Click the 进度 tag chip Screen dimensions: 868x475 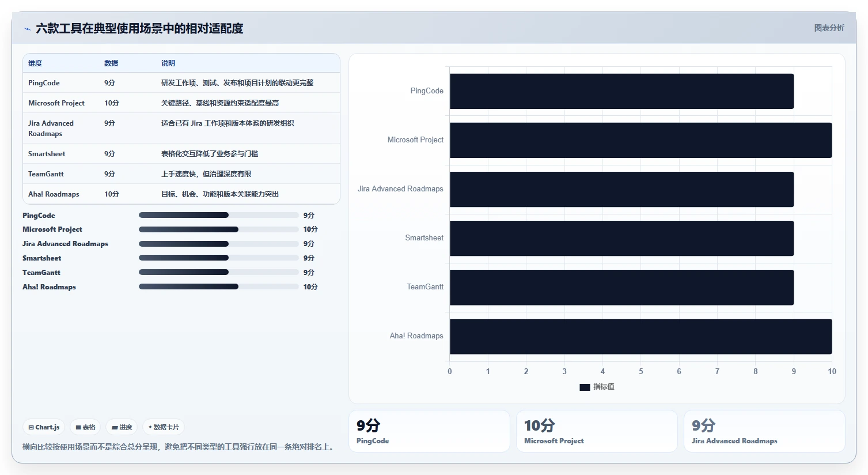click(122, 427)
